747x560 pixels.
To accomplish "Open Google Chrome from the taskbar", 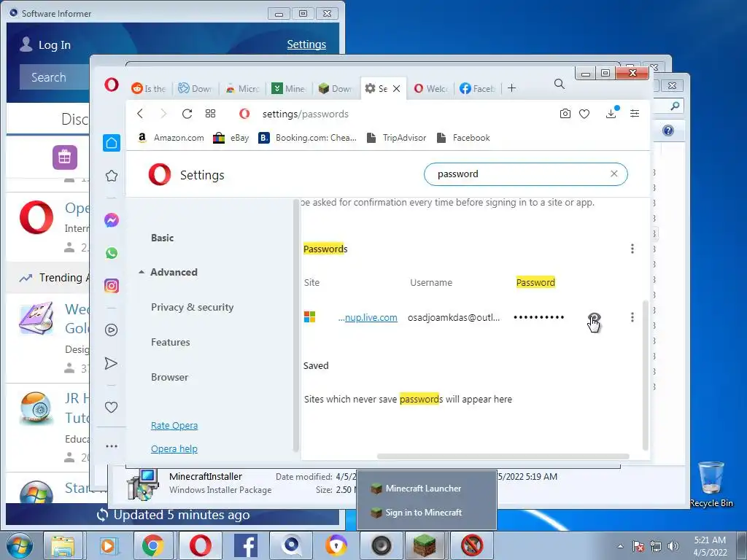I will click(152, 545).
